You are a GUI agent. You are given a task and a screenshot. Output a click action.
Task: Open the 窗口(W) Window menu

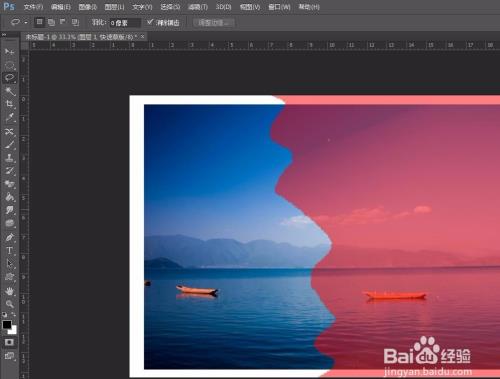(279, 7)
